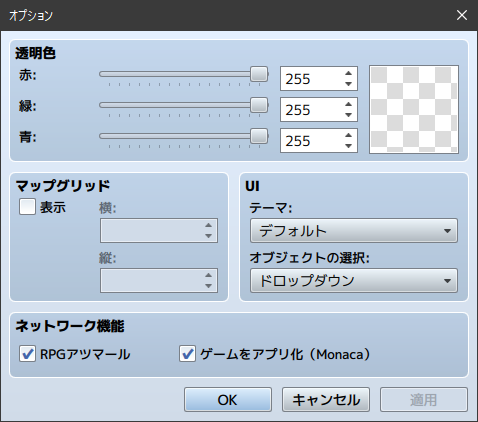Click the OK button
Viewport: 478px width, 422px height.
(228, 399)
